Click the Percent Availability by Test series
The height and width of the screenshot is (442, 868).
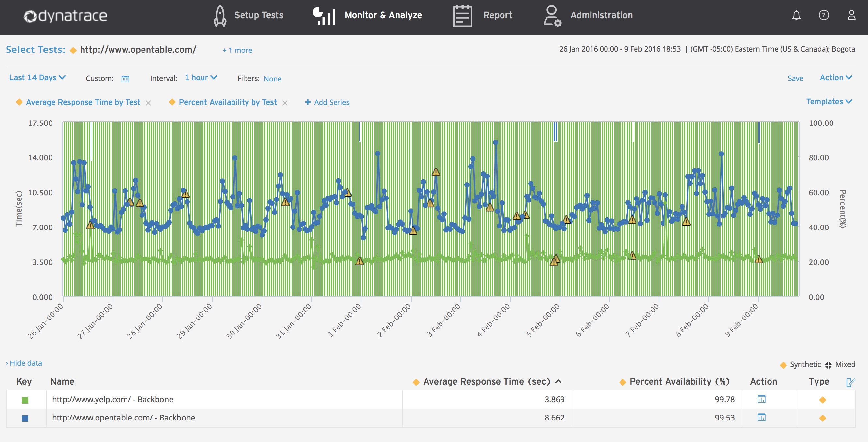click(x=228, y=102)
